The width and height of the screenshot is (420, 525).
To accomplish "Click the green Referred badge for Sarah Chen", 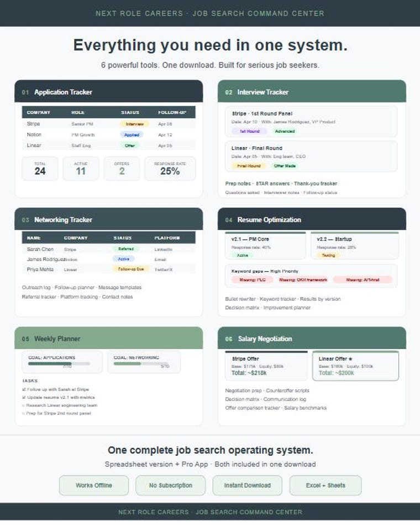I will [x=126, y=249].
